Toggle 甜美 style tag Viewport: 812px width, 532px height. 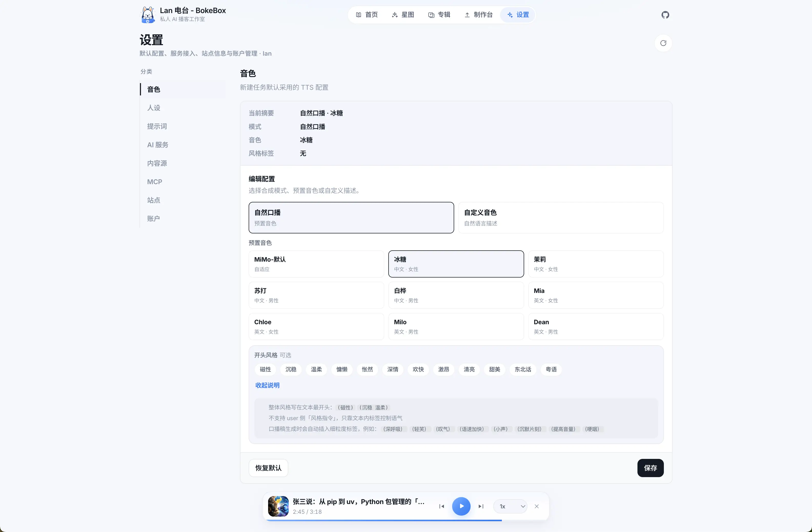point(494,369)
